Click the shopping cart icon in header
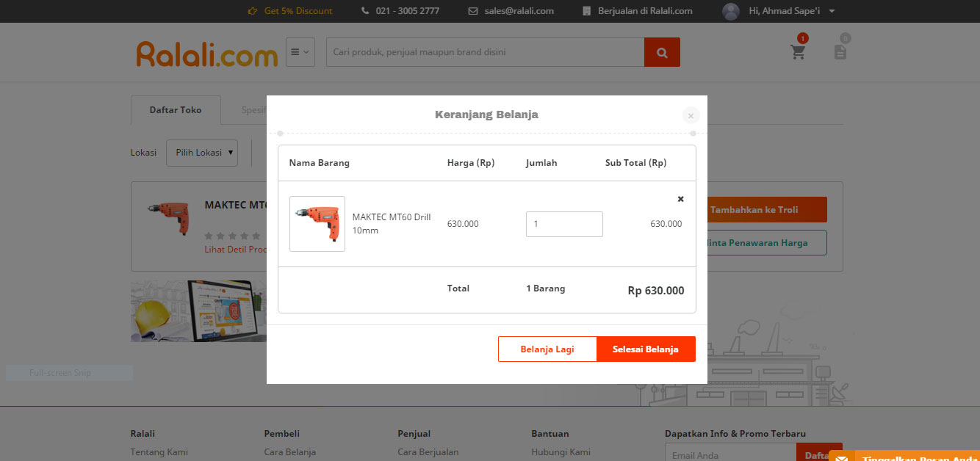This screenshot has height=461, width=980. pyautogui.click(x=798, y=52)
